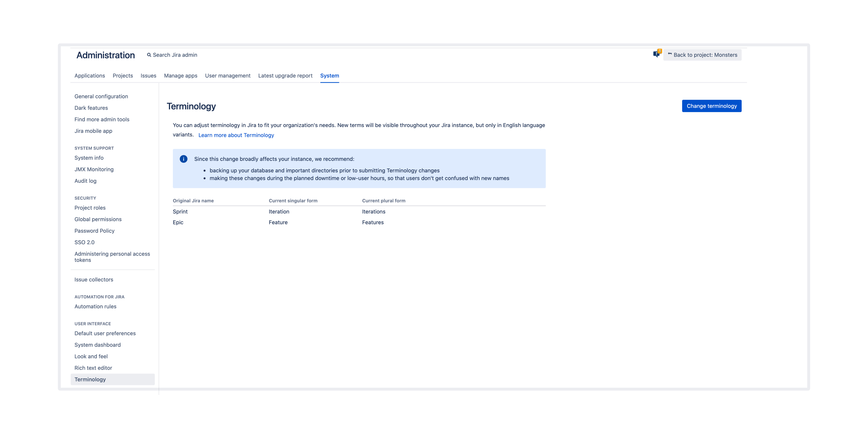Open JMX Monitoring page

coord(94,169)
